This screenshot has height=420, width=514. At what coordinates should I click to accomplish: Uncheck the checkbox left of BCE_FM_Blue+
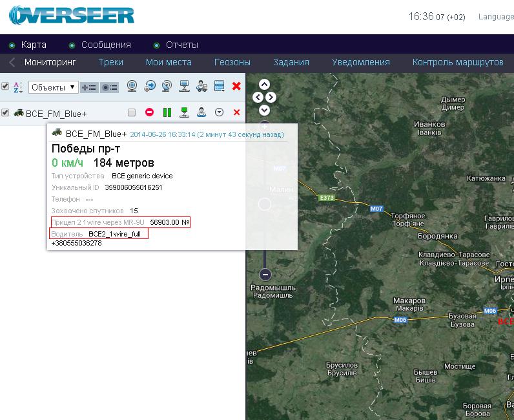tap(5, 112)
